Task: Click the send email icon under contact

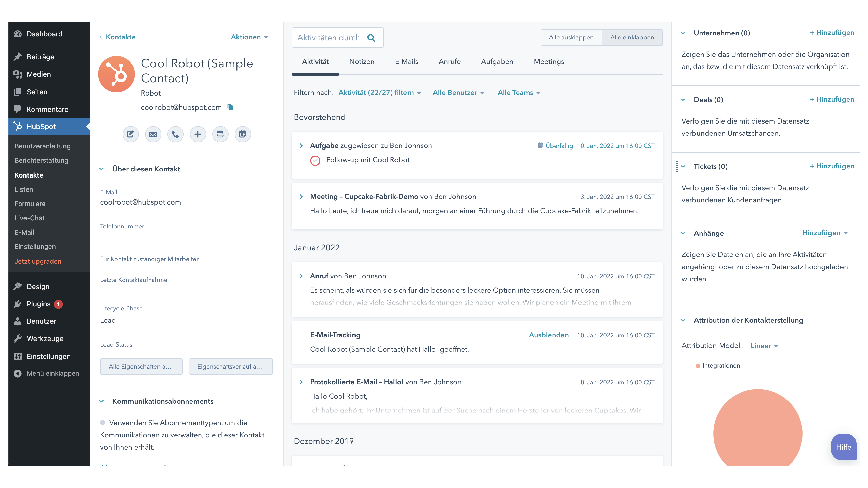Action: click(153, 134)
